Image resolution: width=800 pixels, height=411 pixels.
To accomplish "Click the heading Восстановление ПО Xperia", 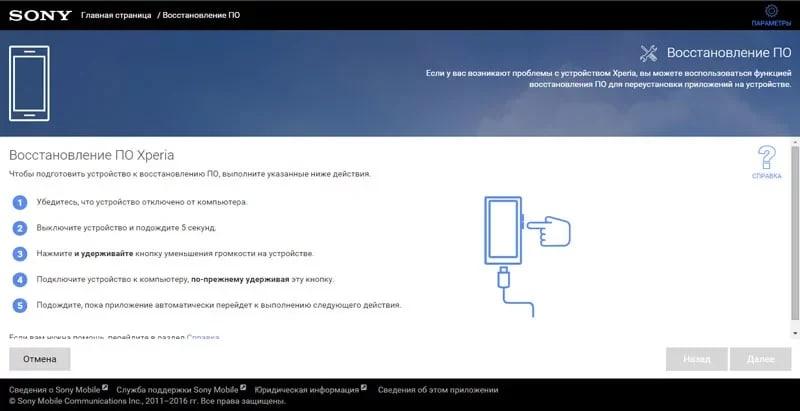I will [x=92, y=155].
